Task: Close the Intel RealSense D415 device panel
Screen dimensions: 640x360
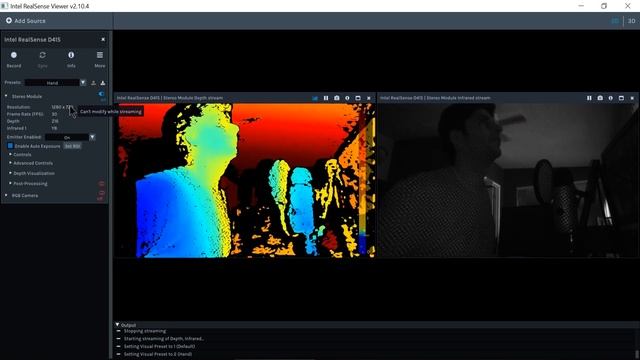Action: 103,40
